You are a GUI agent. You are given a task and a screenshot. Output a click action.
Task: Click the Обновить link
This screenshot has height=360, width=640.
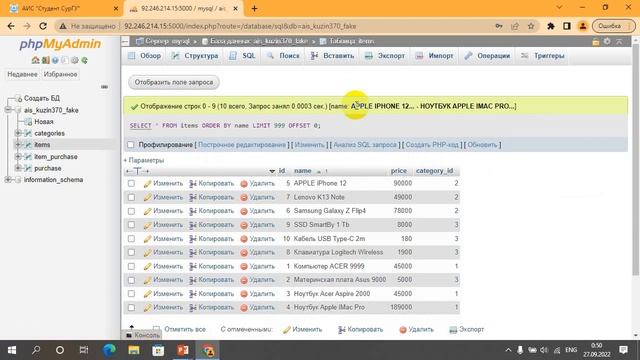pyautogui.click(x=482, y=145)
